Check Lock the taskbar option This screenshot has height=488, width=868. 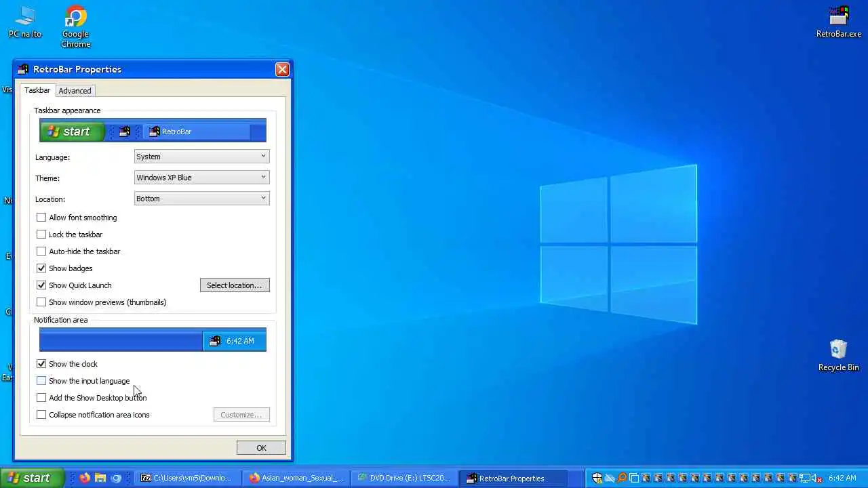click(x=41, y=235)
